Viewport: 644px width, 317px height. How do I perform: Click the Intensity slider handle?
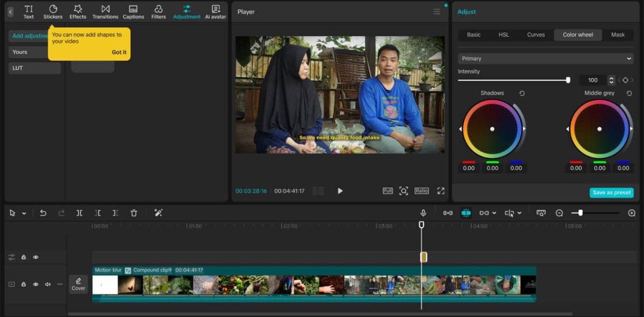coord(568,80)
